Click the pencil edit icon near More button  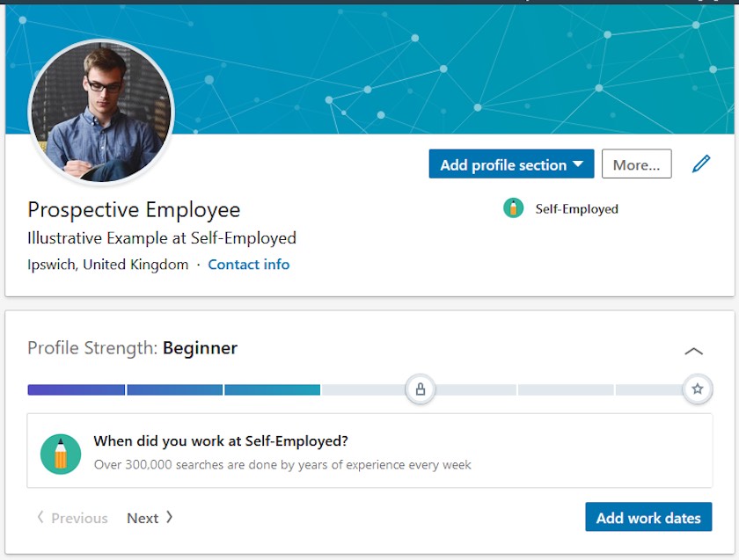pyautogui.click(x=701, y=164)
